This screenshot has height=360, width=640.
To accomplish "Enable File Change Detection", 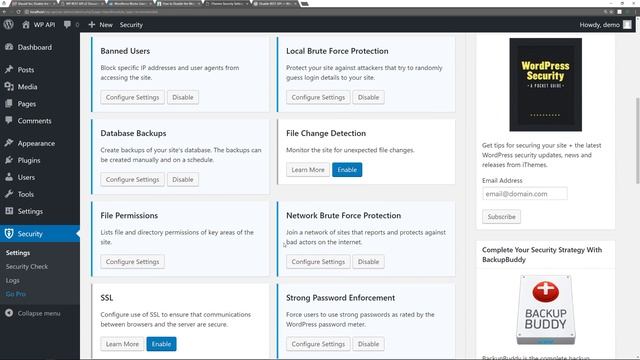I will click(x=347, y=169).
